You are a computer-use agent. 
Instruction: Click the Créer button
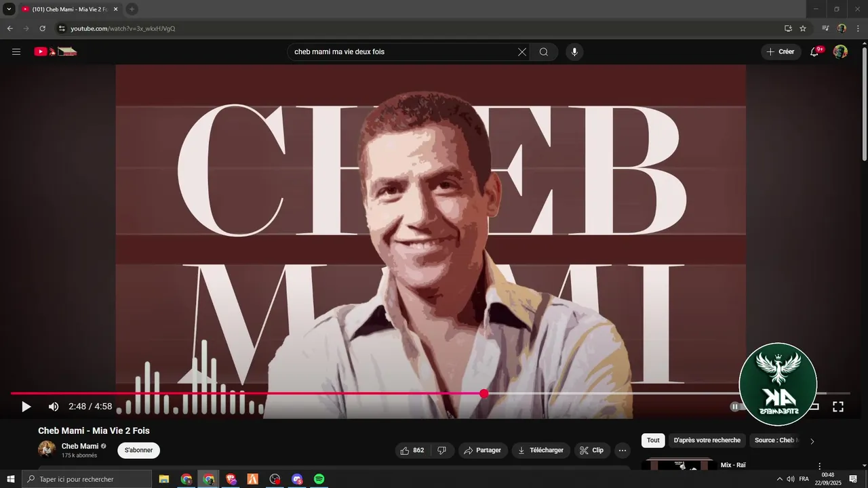coord(781,52)
